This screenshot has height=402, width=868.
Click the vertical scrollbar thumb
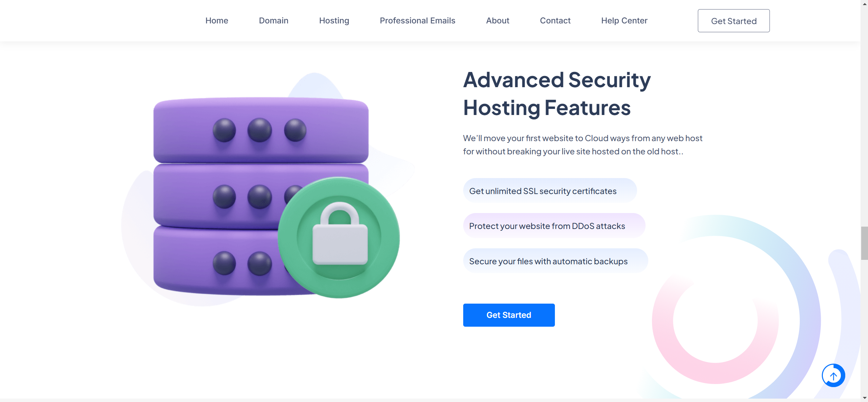pyautogui.click(x=864, y=243)
